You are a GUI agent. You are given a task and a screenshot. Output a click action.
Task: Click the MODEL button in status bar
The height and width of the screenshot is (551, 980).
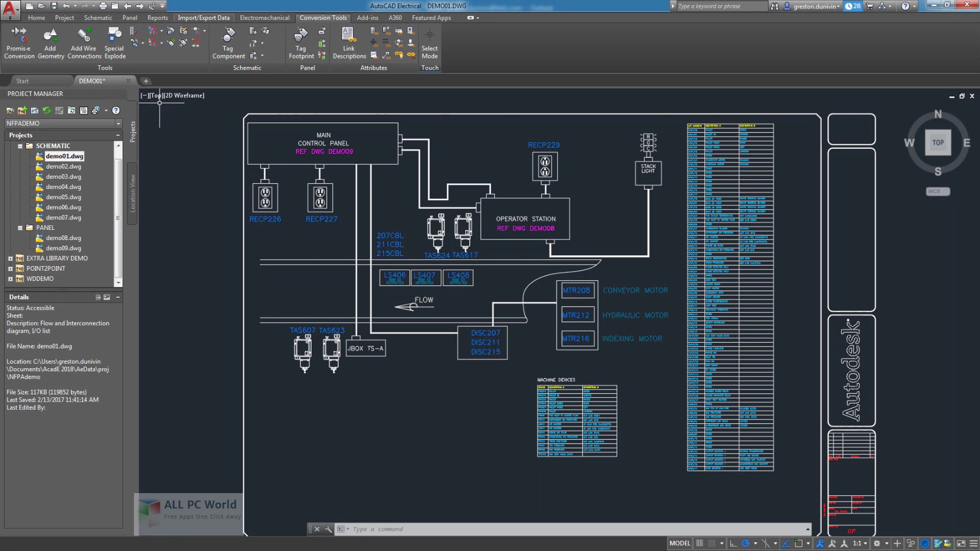(679, 543)
